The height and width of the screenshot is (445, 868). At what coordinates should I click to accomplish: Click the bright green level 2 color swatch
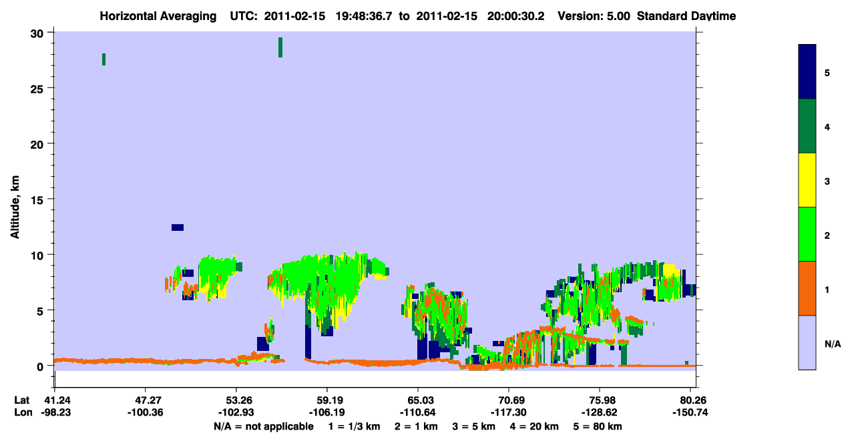click(807, 234)
